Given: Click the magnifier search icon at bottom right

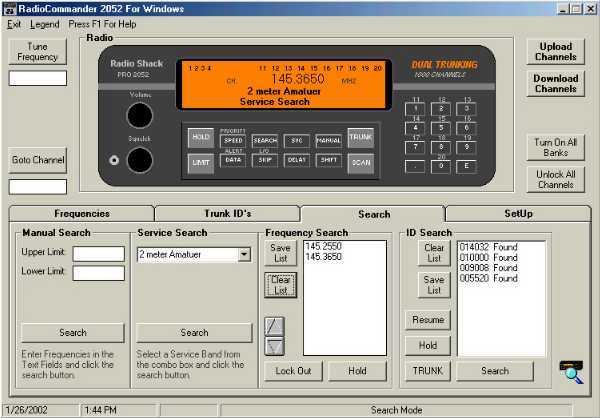Looking at the screenshot, I should [571, 372].
